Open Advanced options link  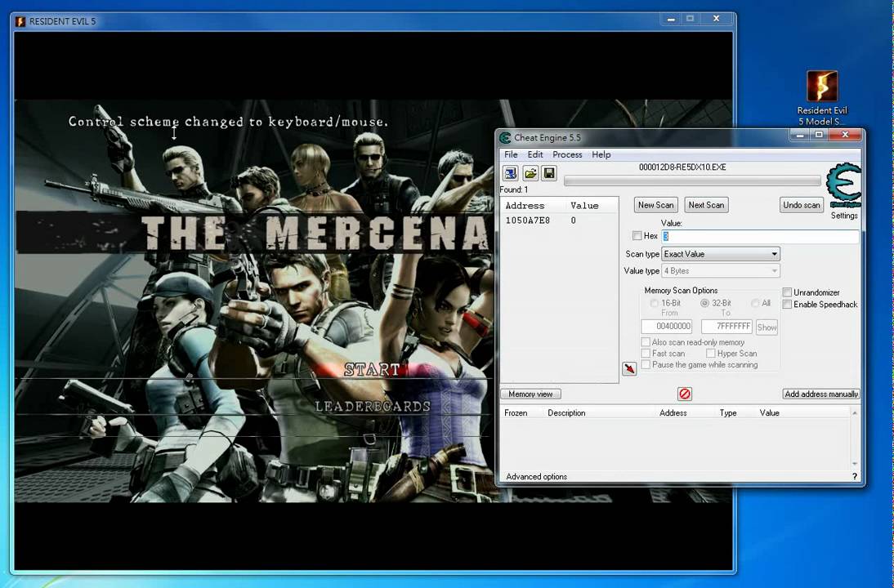536,476
